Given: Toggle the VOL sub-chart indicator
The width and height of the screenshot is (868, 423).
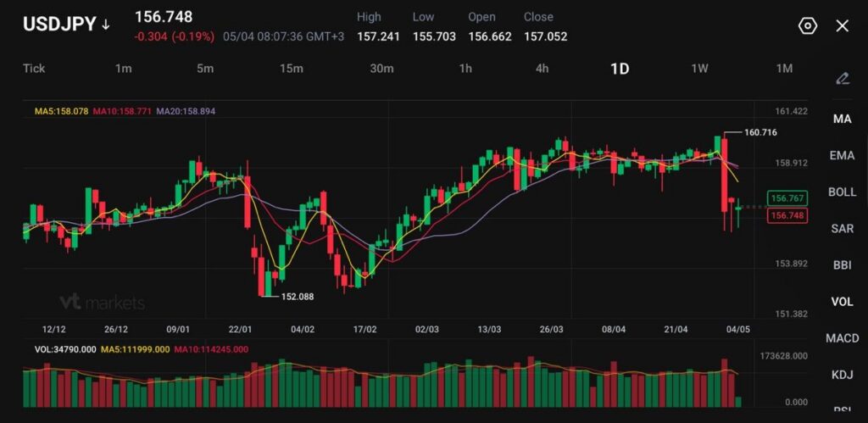Looking at the screenshot, I should tap(842, 302).
